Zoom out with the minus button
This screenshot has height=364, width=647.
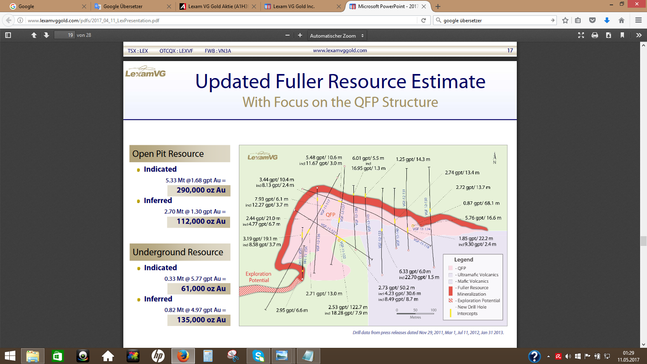click(287, 35)
